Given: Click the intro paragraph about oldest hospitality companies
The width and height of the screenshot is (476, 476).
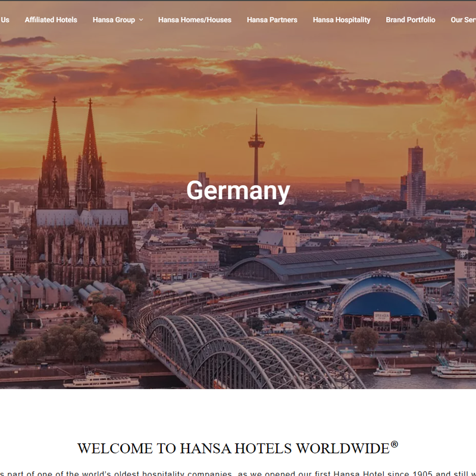Looking at the screenshot, I should 238,473.
